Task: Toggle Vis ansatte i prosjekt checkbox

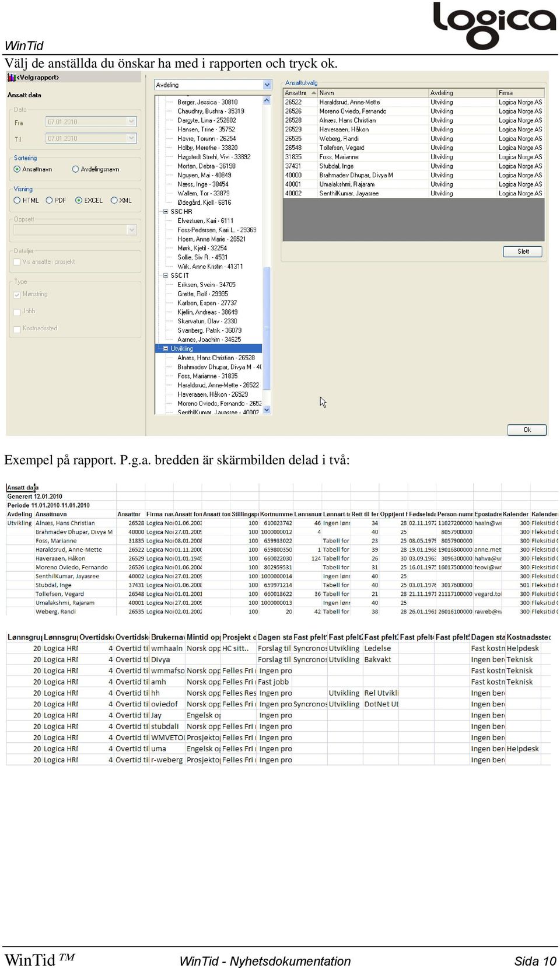Action: (x=17, y=262)
